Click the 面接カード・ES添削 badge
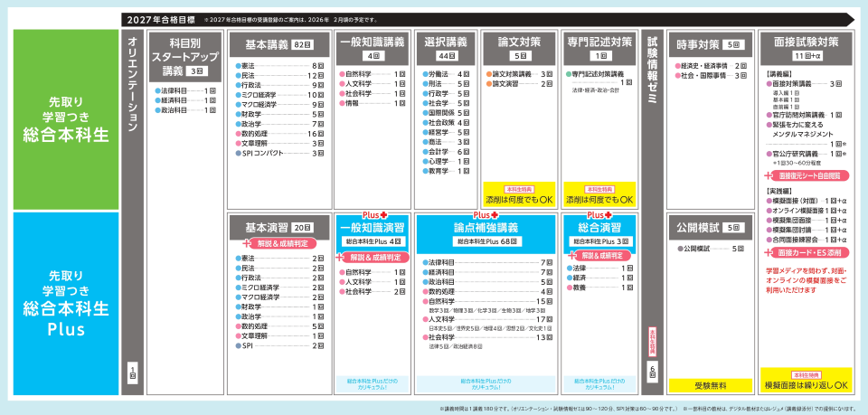868x415 pixels. coord(806,253)
